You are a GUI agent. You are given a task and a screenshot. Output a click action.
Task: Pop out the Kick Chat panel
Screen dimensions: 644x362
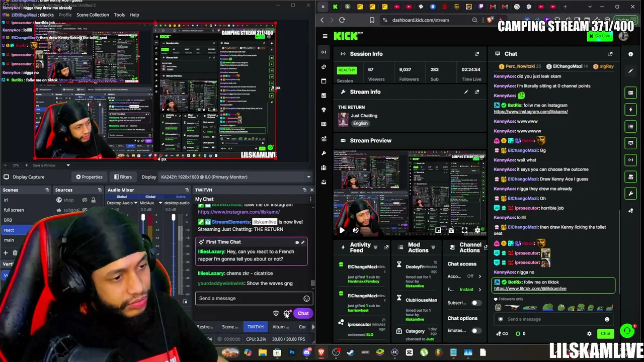coord(610,54)
